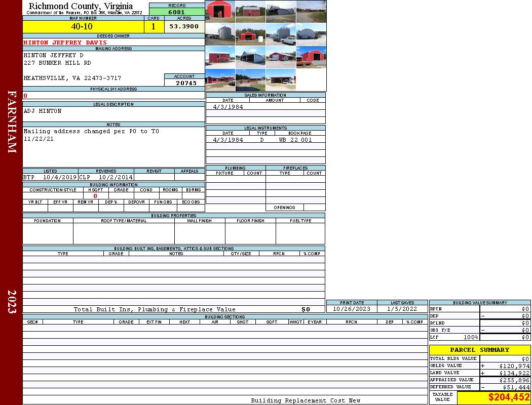Open the grain silo photo thumbnail
Screen dimensions: 532x405
coord(220,34)
